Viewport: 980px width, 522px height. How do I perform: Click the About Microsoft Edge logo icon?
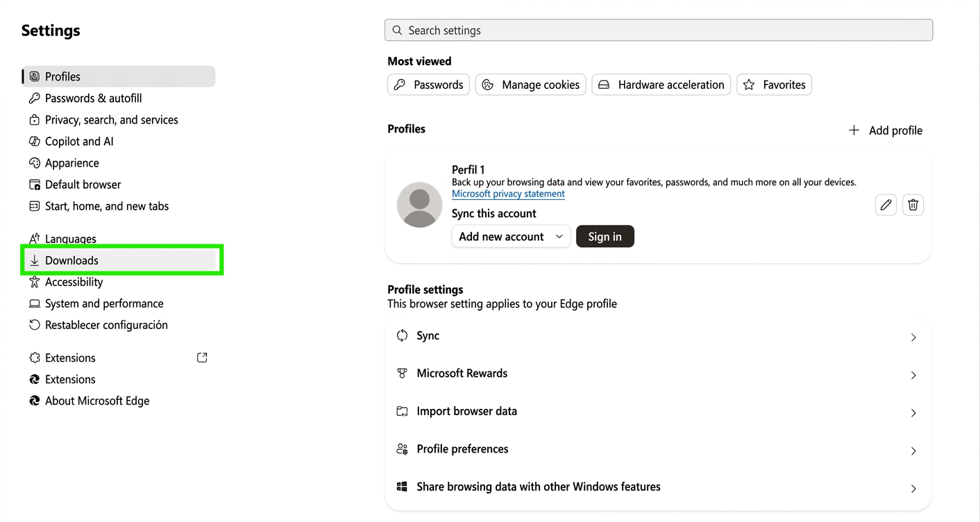click(35, 401)
